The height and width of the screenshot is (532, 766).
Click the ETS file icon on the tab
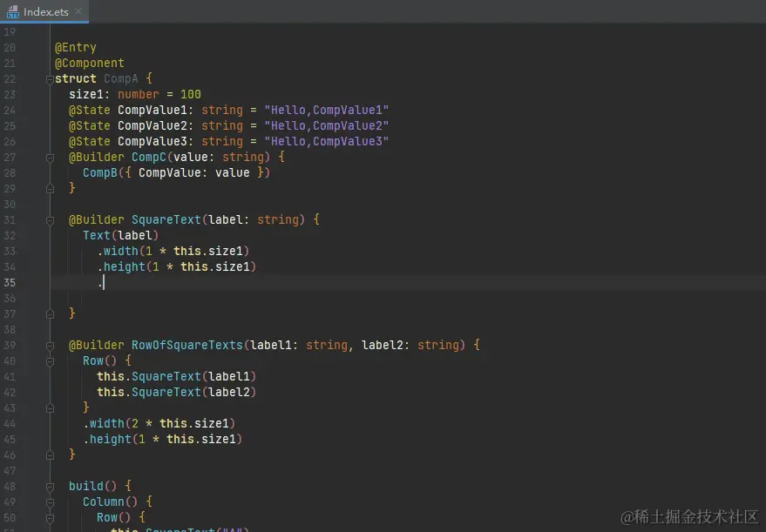[13, 11]
